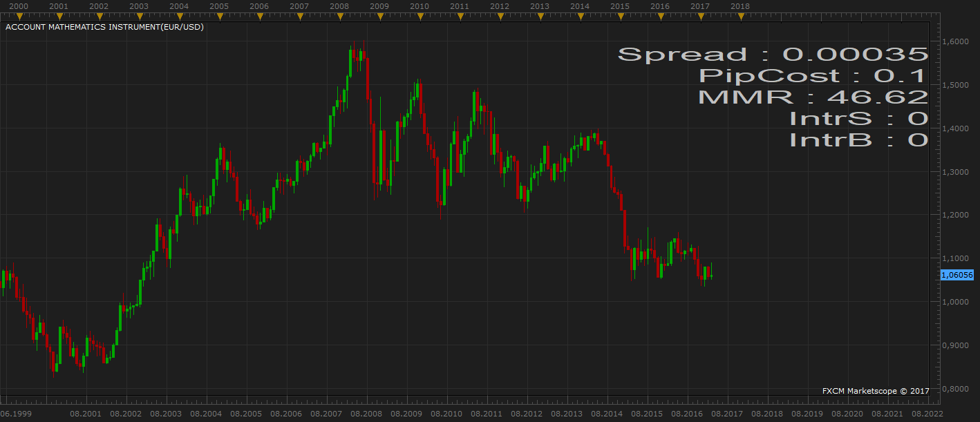Select the 08.2012 date axis label
The width and height of the screenshot is (980, 422).
click(x=527, y=414)
